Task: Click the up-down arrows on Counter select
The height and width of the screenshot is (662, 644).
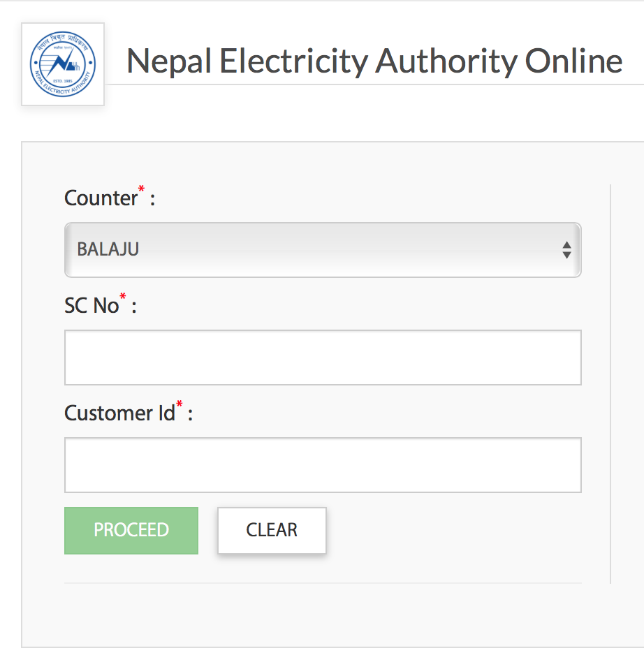Action: pyautogui.click(x=566, y=250)
